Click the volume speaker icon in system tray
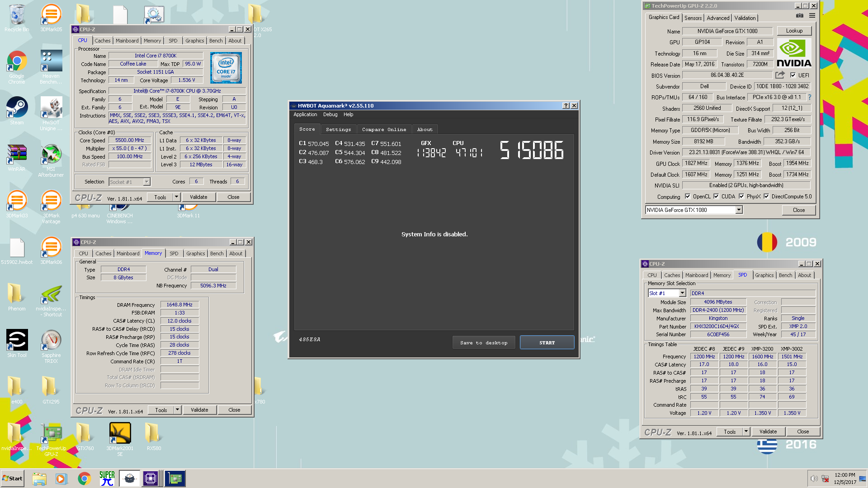 [x=813, y=479]
